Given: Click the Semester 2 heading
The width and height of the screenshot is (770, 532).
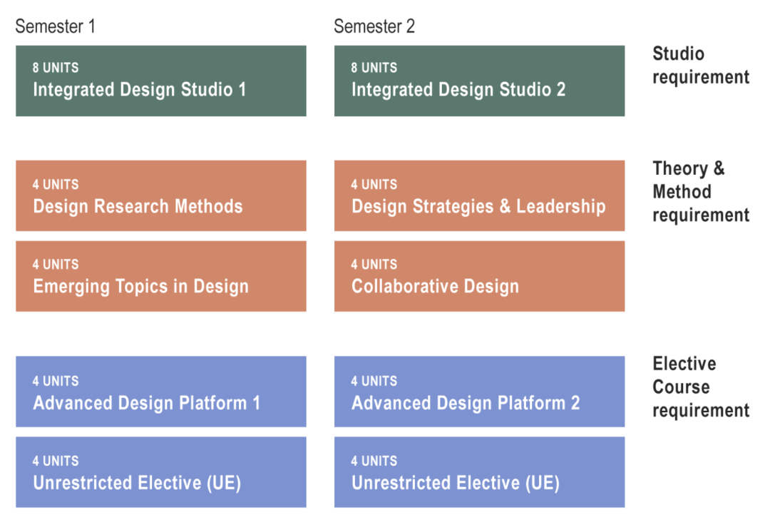Looking at the screenshot, I should tap(374, 27).
